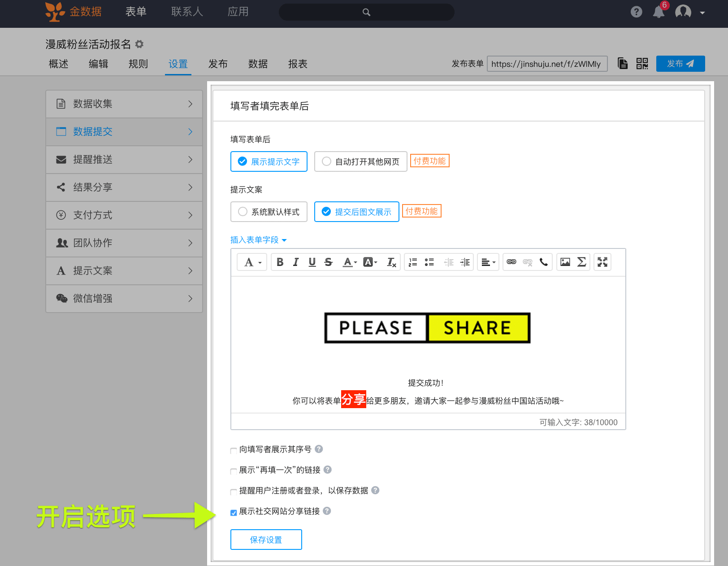Open the QR code icon
728x566 pixels.
642,64
